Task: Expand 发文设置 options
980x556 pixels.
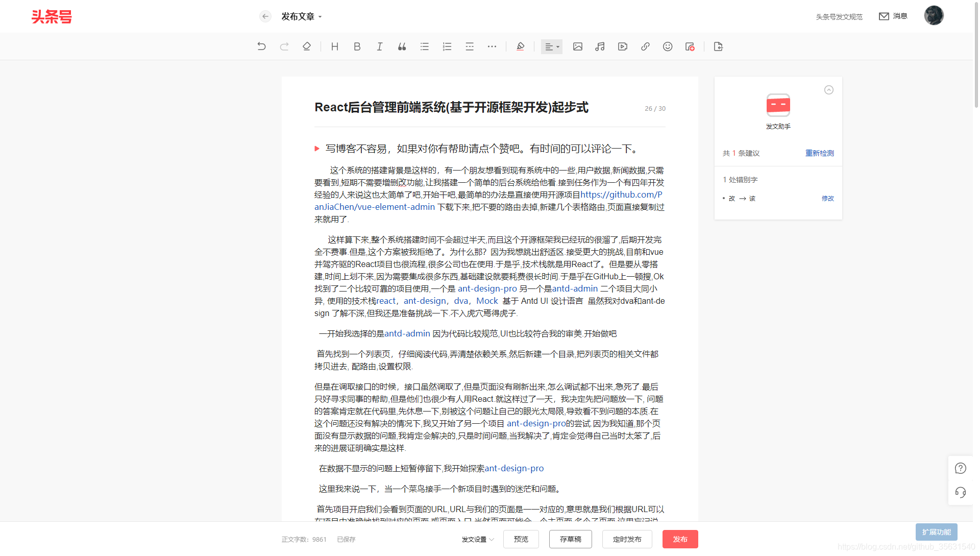Action: pos(477,539)
